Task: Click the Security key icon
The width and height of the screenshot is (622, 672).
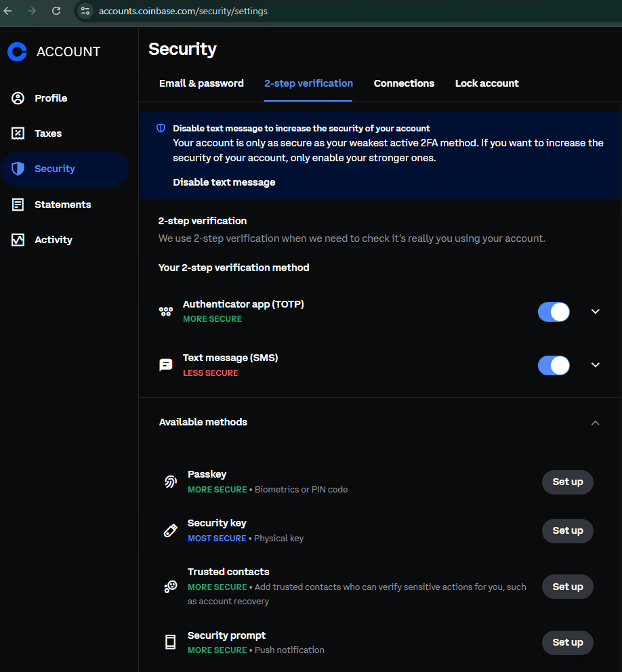Action: [x=170, y=530]
